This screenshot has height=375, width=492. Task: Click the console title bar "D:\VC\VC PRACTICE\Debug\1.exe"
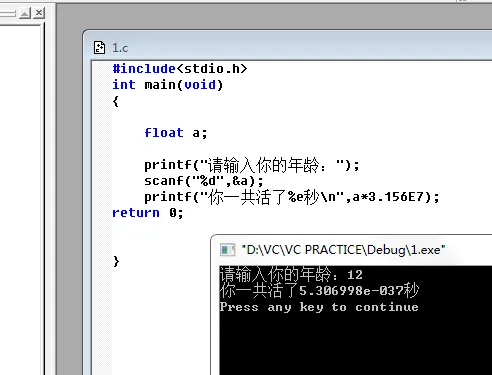(x=343, y=250)
